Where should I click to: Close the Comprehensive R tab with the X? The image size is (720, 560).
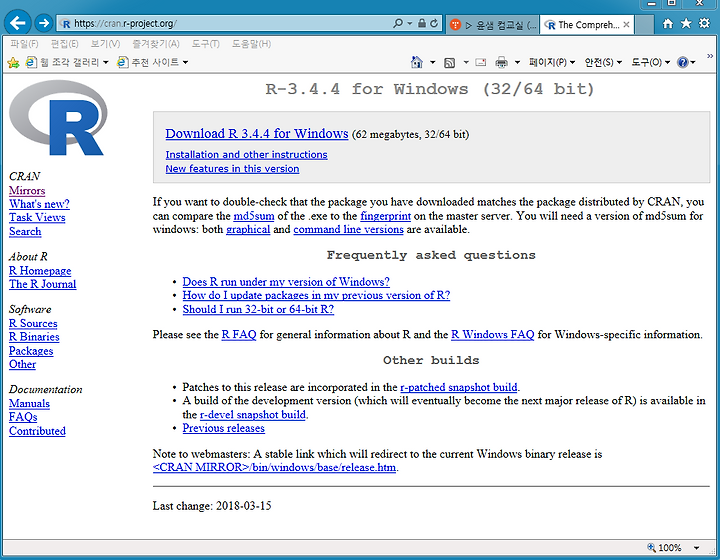tap(626, 25)
